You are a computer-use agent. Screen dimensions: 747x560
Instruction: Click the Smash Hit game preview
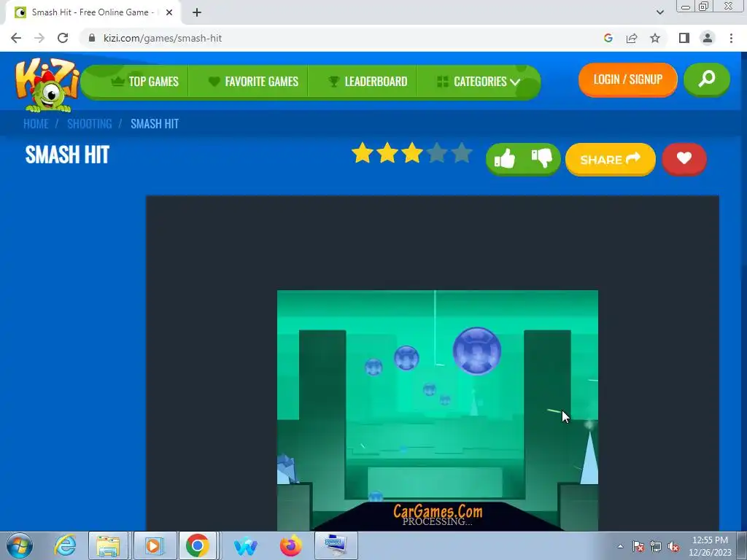438,410
